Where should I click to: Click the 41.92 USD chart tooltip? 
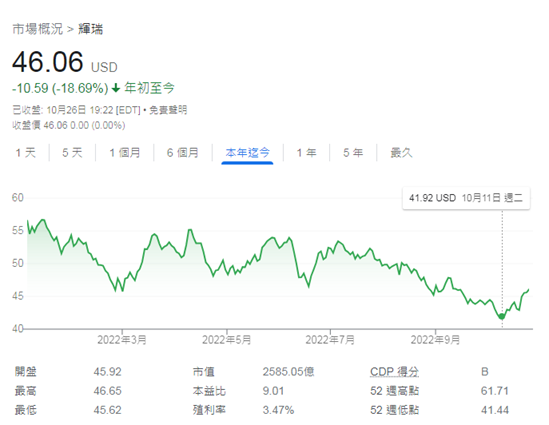[x=466, y=198]
